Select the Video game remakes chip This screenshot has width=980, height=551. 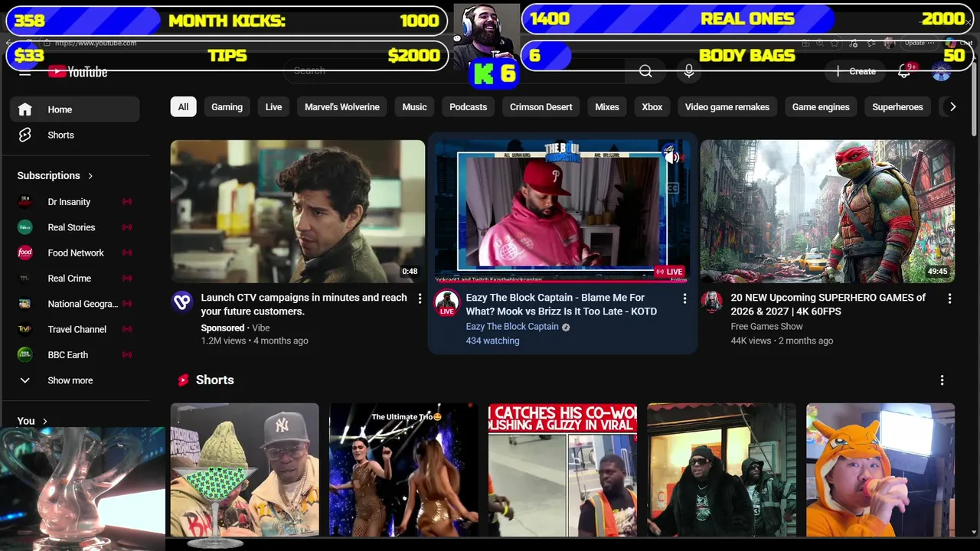[727, 107]
